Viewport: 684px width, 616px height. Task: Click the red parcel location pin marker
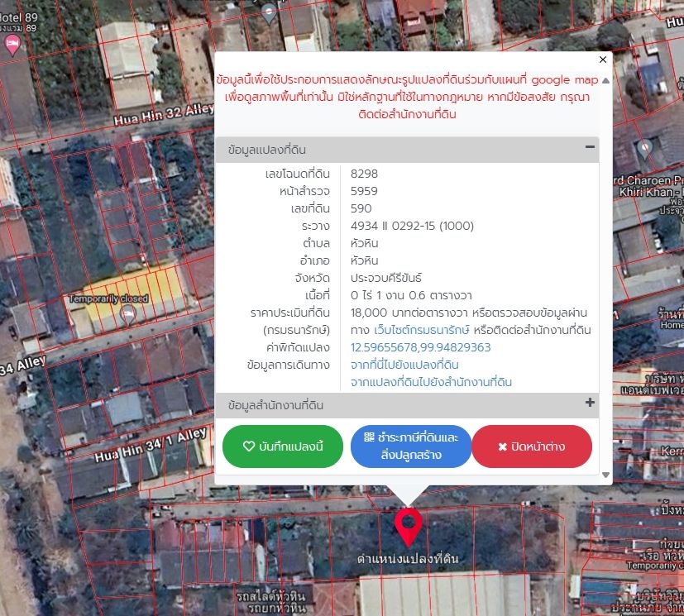coord(409,526)
